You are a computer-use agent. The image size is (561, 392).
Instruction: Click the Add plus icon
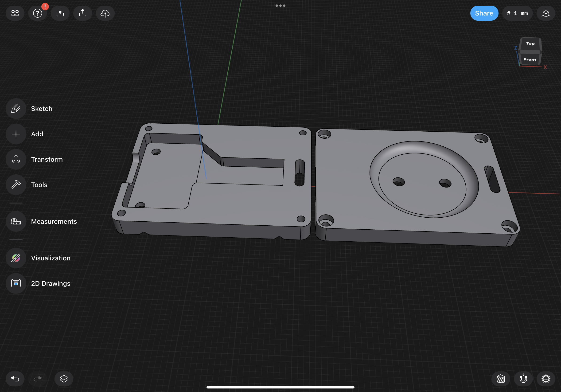tap(16, 134)
